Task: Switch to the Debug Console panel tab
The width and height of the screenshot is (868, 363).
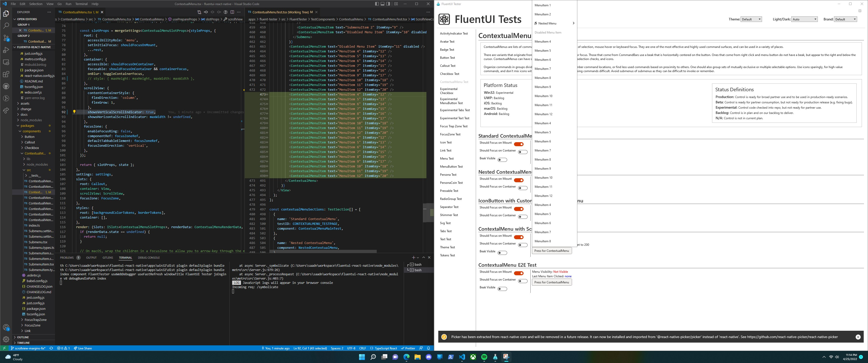Action: coord(149,258)
